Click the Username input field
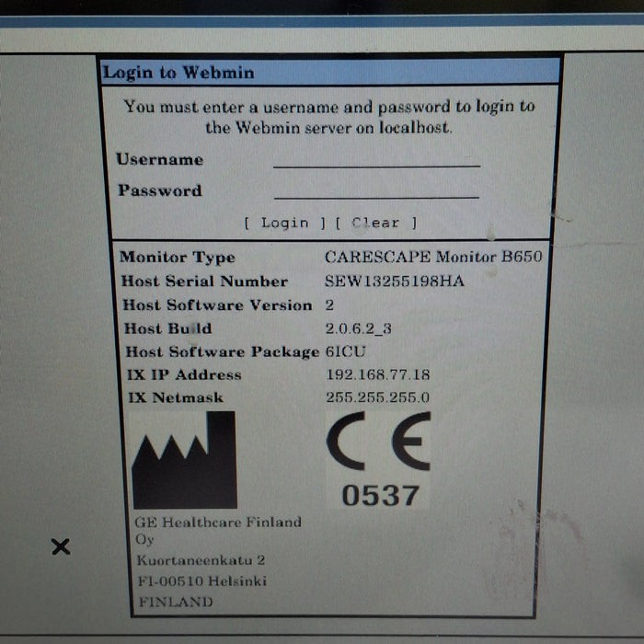The height and width of the screenshot is (644, 644). point(376,159)
